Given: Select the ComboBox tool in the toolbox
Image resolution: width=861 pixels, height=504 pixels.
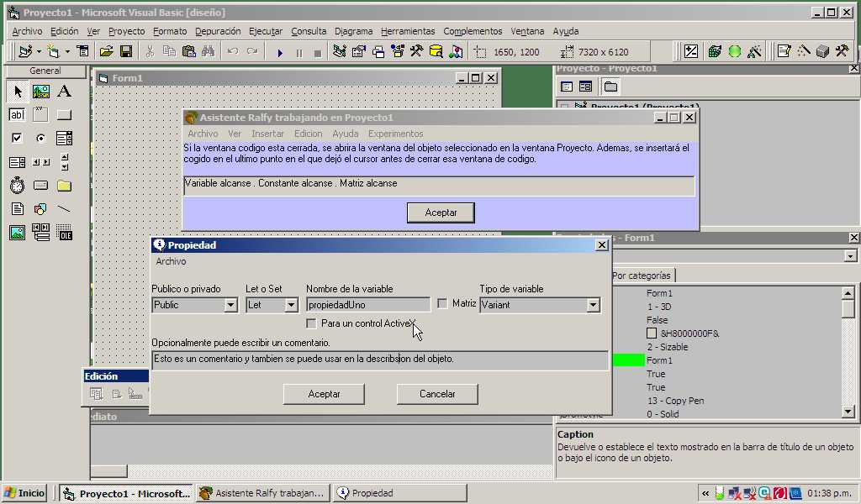Looking at the screenshot, I should click(64, 139).
